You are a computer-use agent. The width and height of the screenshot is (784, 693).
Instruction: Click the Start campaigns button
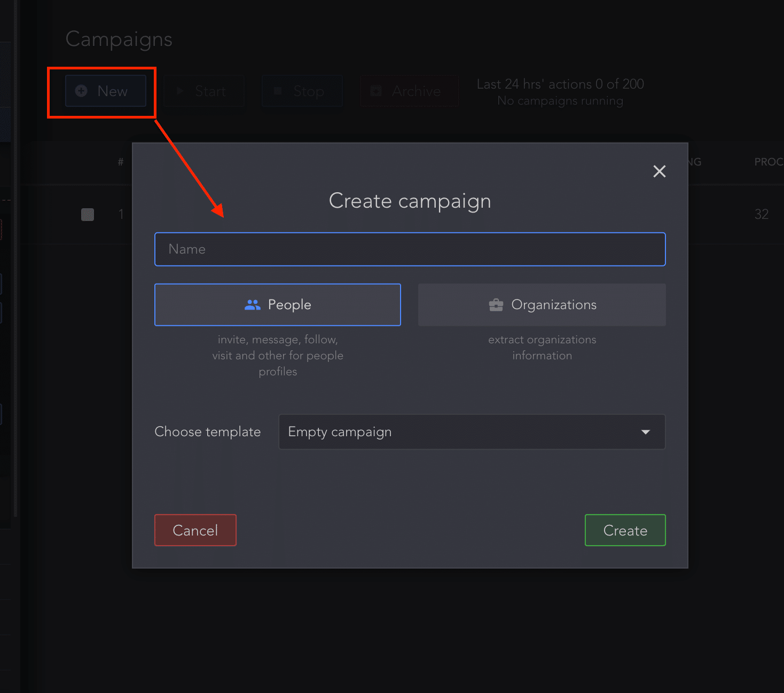coord(204,91)
